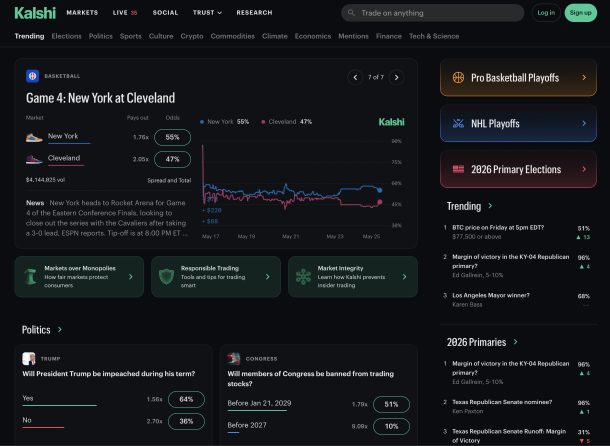The image size is (610, 446).
Task: Click the Log in button
Action: tap(546, 13)
